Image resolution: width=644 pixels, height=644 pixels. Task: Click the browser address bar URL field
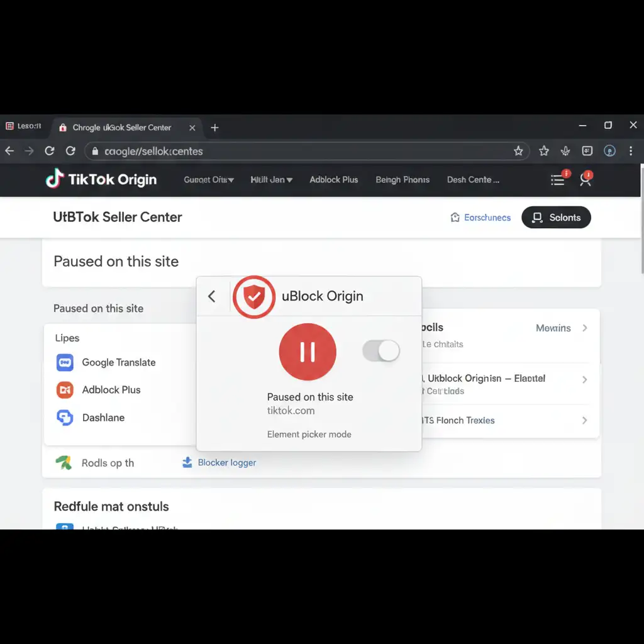click(302, 151)
